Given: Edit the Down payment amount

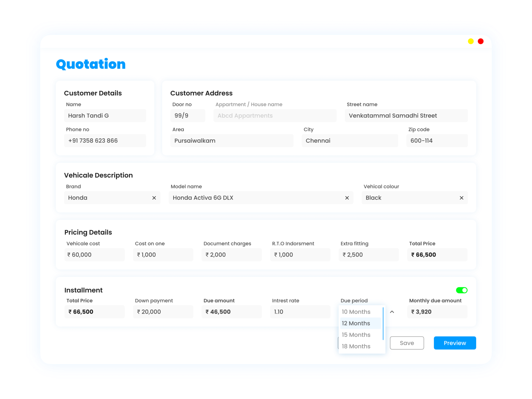Looking at the screenshot, I should [x=163, y=312].
